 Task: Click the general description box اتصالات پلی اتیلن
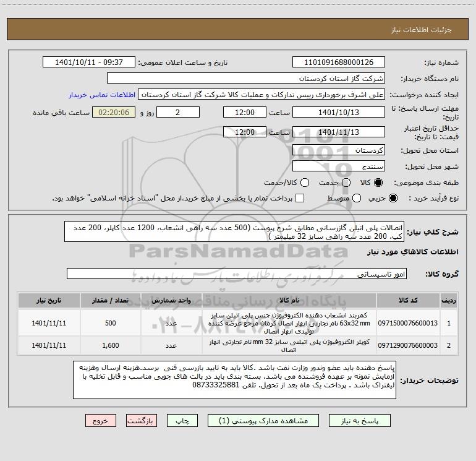[x=234, y=231]
